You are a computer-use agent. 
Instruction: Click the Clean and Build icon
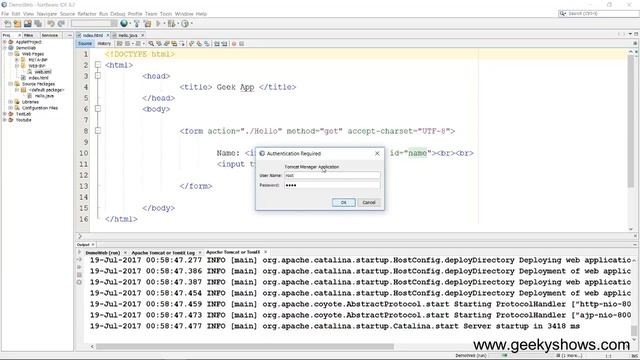[147, 24]
